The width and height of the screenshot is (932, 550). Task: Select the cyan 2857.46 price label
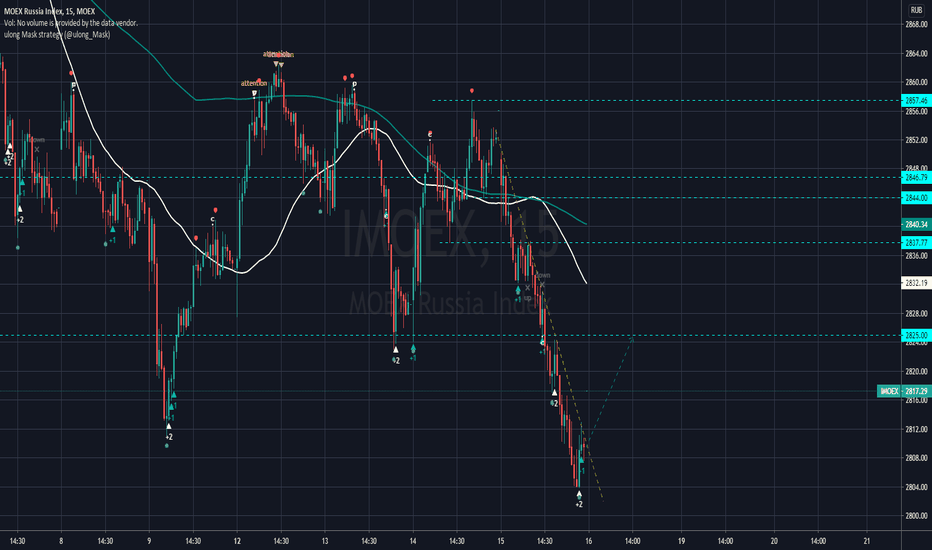tap(916, 100)
